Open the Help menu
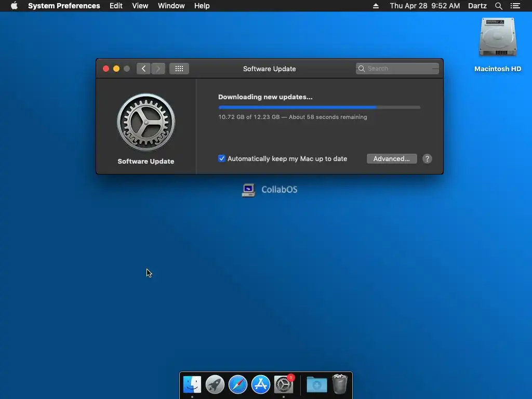The height and width of the screenshot is (399, 532). pos(202,6)
